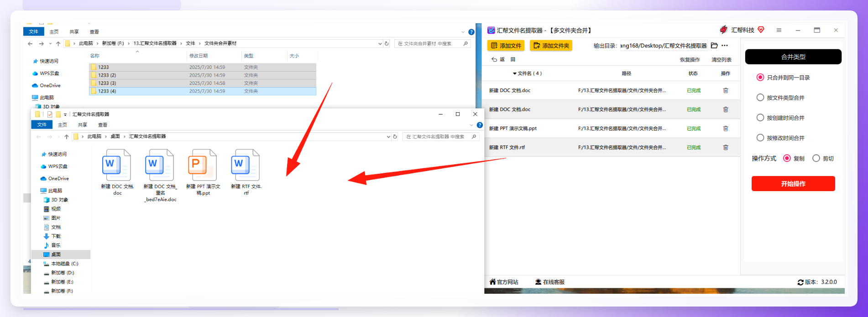Screen dimensions: 868x317
Task: Click search box in 文件夹合并素材 explorer
Action: point(432,44)
